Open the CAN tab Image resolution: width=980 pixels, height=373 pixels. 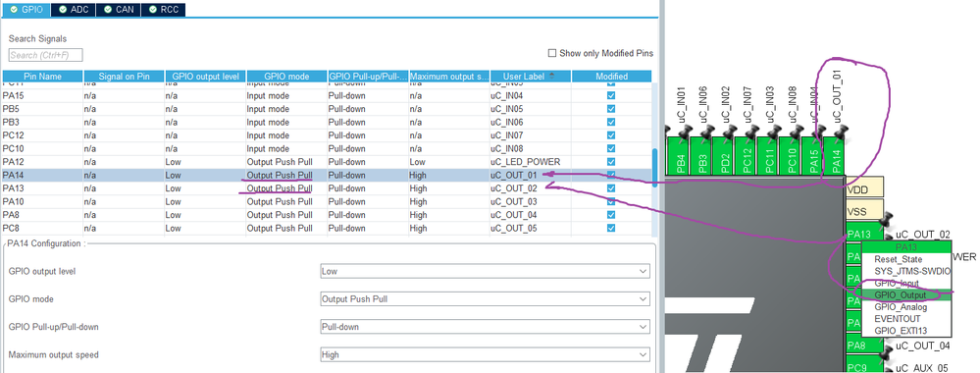[118, 9]
